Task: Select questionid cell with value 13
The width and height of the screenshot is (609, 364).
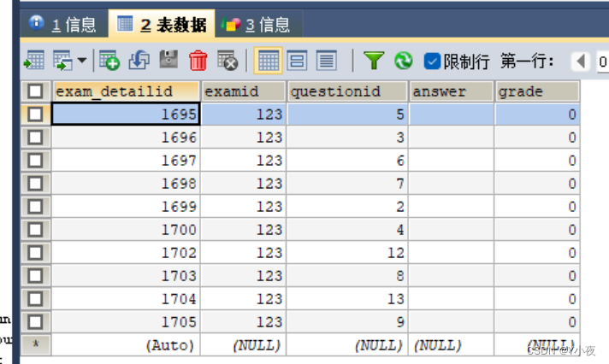Action: coord(347,299)
